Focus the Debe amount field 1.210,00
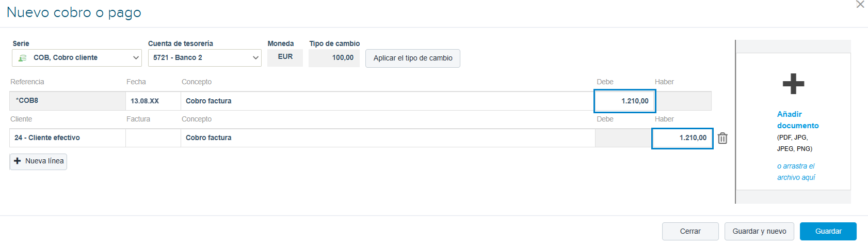The height and width of the screenshot is (243, 868). tap(625, 101)
